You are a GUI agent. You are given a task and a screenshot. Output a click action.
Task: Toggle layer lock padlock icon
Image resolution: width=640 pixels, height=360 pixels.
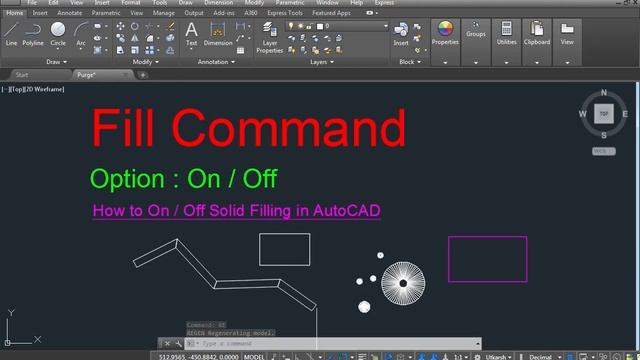[309, 26]
